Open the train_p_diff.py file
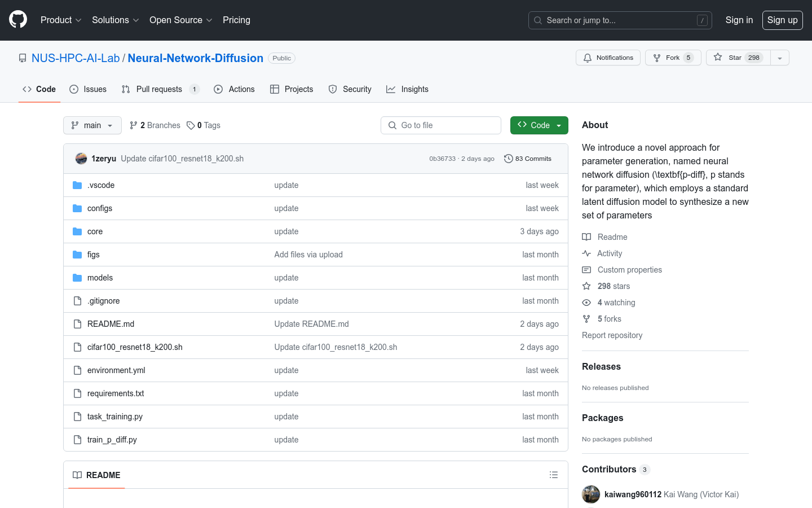This screenshot has height=508, width=812. coord(112,440)
